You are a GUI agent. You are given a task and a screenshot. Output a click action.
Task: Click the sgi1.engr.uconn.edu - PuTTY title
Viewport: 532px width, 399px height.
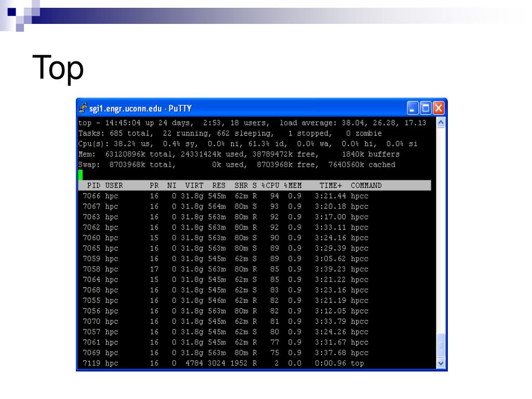point(140,109)
